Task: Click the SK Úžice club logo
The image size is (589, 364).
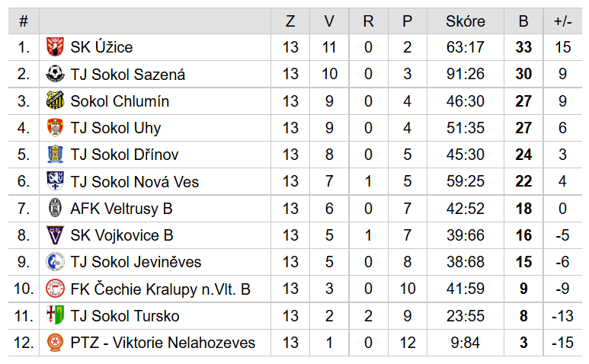Action: click(55, 47)
